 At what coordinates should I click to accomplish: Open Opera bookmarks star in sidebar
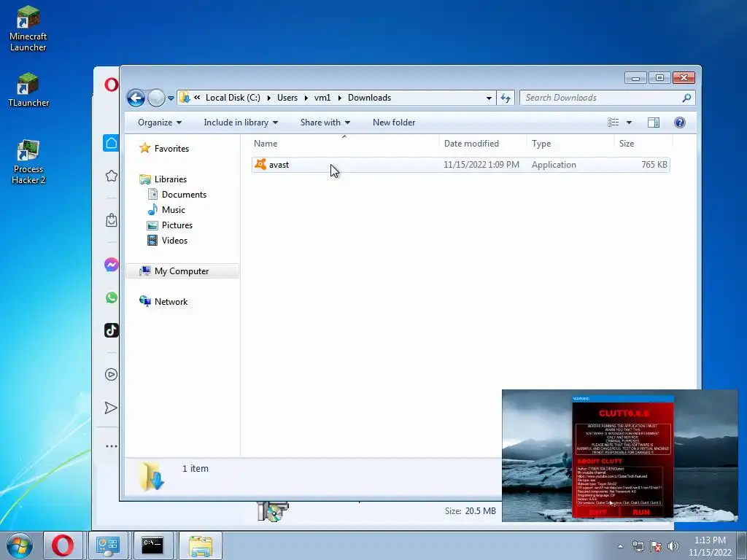(x=111, y=176)
